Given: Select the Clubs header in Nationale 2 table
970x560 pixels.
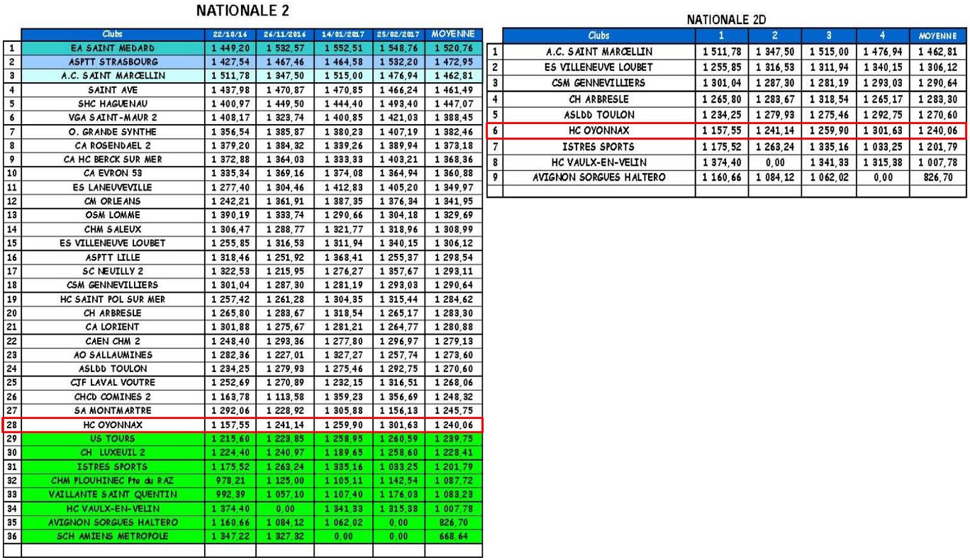Looking at the screenshot, I should coord(113,35).
